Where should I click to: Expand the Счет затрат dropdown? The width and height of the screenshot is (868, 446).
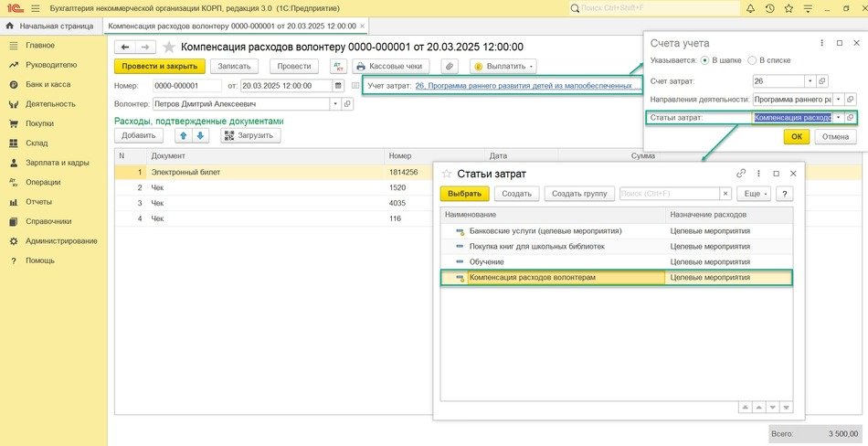(808, 81)
